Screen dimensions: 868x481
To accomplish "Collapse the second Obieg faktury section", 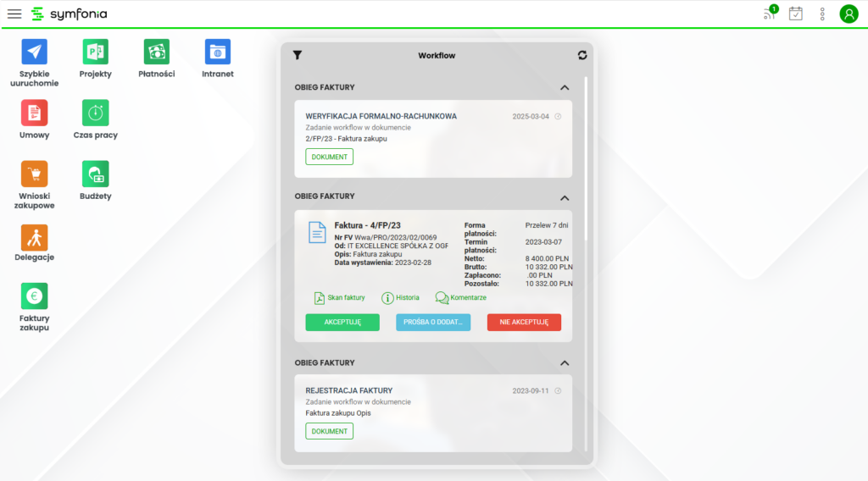I will (565, 196).
